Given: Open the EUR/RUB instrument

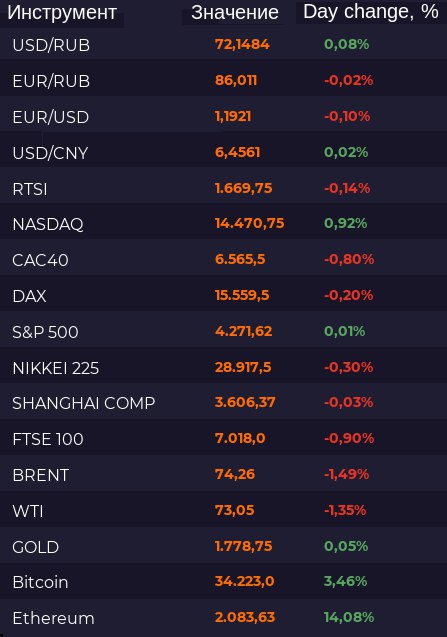Looking at the screenshot, I should pyautogui.click(x=224, y=80).
